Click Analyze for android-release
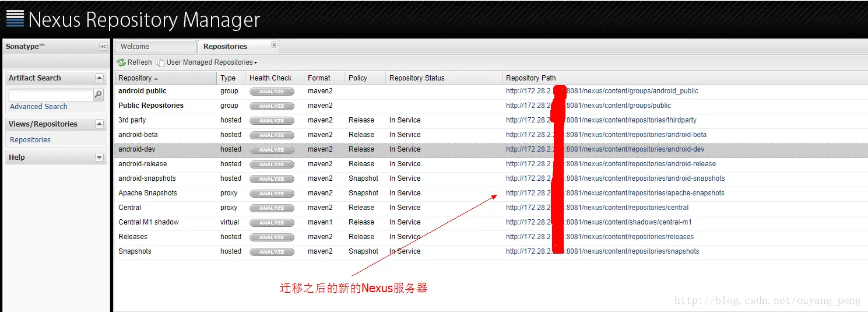Screen dimensions: 868x312 point(272,164)
